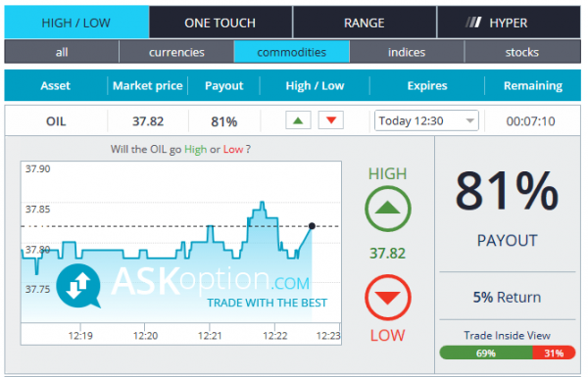The height and width of the screenshot is (377, 588).
Task: Switch to the ONE TOUCH tab
Action: point(220,23)
